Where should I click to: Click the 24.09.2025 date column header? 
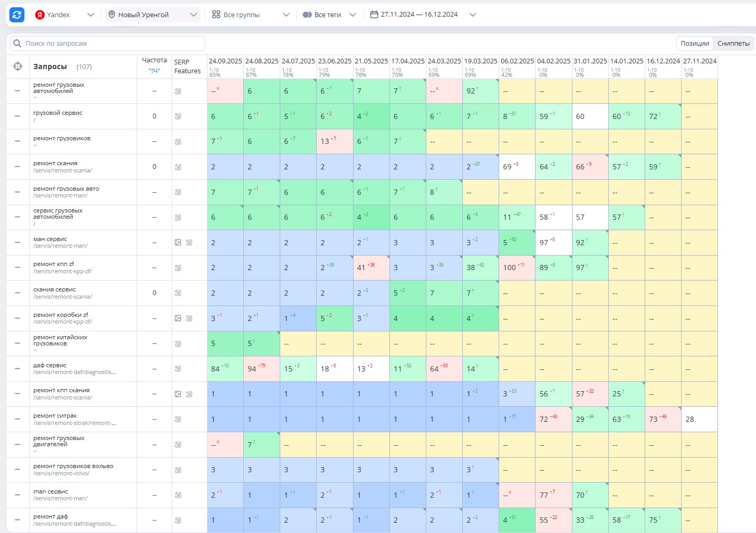pyautogui.click(x=225, y=61)
